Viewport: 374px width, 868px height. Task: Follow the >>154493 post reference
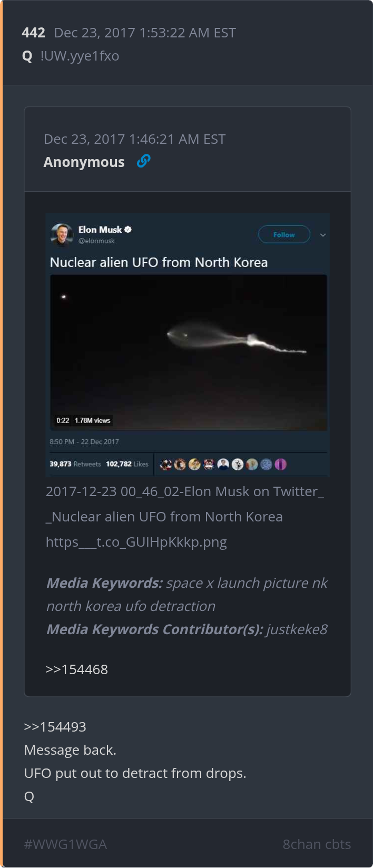click(x=55, y=727)
